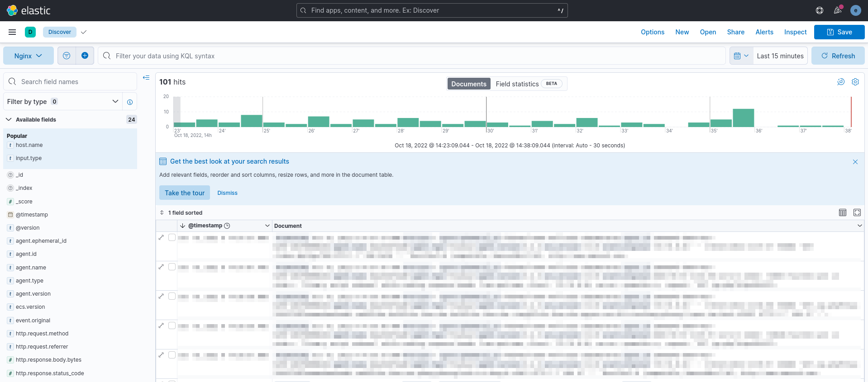Viewport: 868px width, 382px height.
Task: Tick the third document row checkbox
Action: click(172, 296)
